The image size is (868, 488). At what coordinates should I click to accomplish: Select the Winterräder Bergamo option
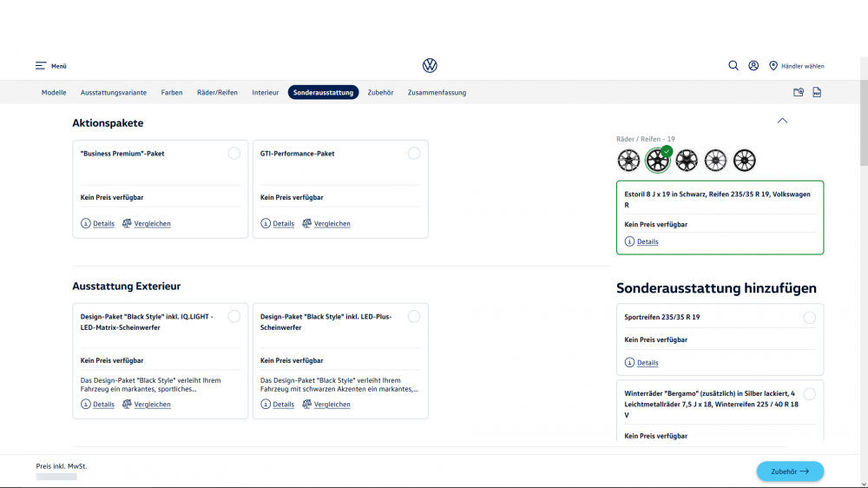click(x=809, y=394)
